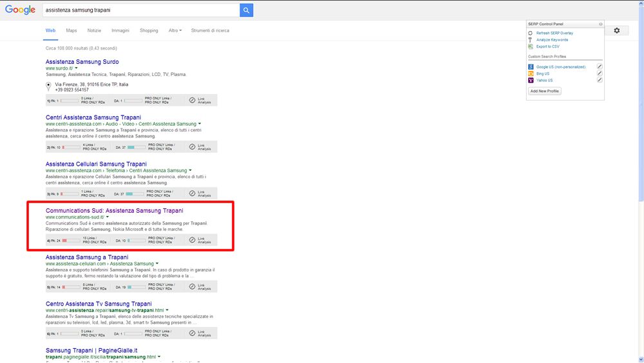Screen dimensions: 644x363
Task: Click the address Via Firenze, 38, 91016 Erice
Action: tap(91, 84)
